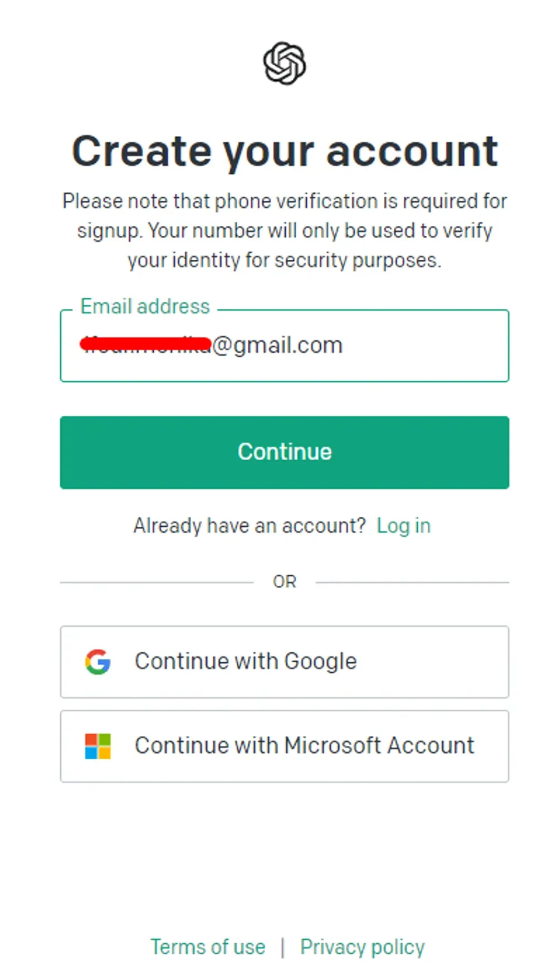The height and width of the screenshot is (980, 557).
Task: Click the OpenAI knot logo
Action: tap(284, 64)
